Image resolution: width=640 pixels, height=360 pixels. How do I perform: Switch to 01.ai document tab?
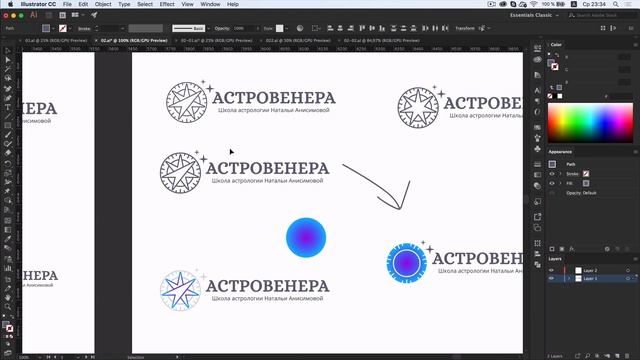tap(56, 40)
